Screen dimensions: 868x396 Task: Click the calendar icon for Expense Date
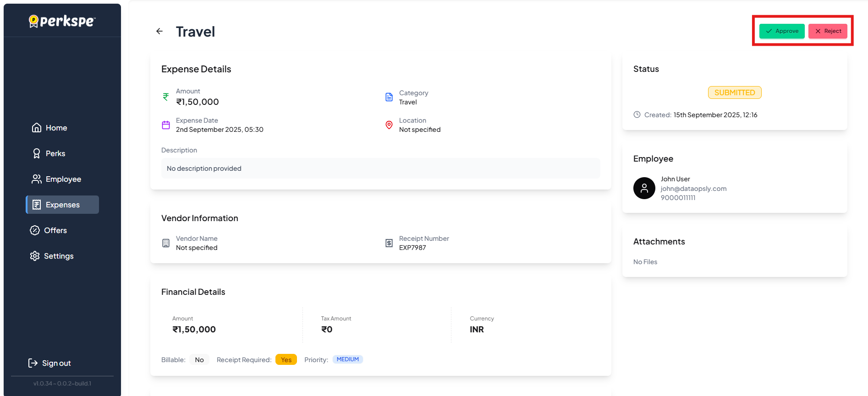[166, 125]
